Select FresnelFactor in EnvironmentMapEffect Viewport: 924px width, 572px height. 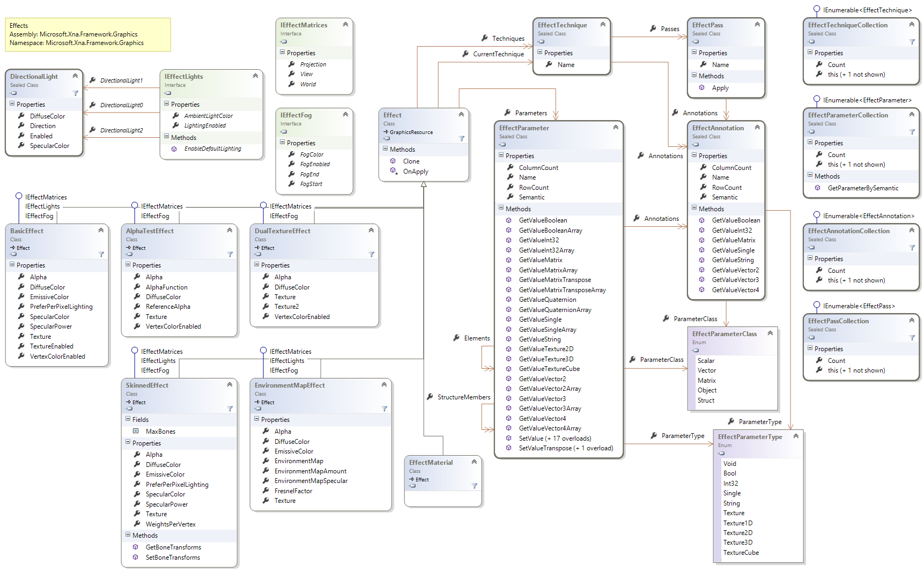[x=293, y=491]
